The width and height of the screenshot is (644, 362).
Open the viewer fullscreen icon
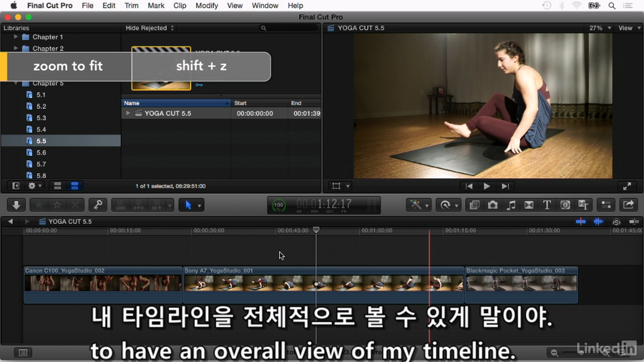pyautogui.click(x=627, y=186)
